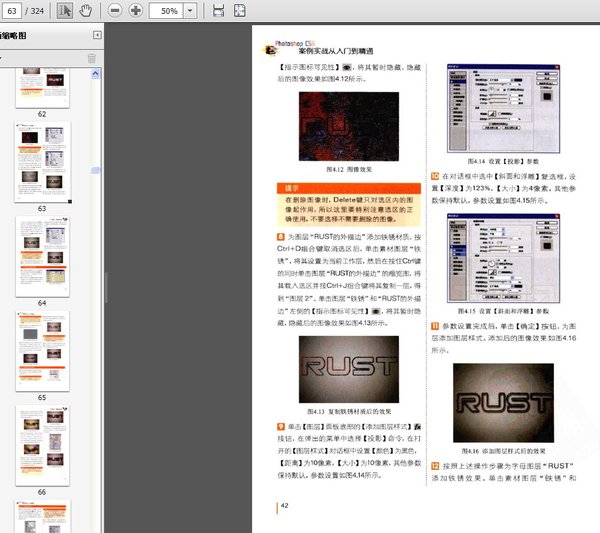The height and width of the screenshot is (533, 600).
Task: Collapse the page thumbnails panel
Action: click(97, 35)
